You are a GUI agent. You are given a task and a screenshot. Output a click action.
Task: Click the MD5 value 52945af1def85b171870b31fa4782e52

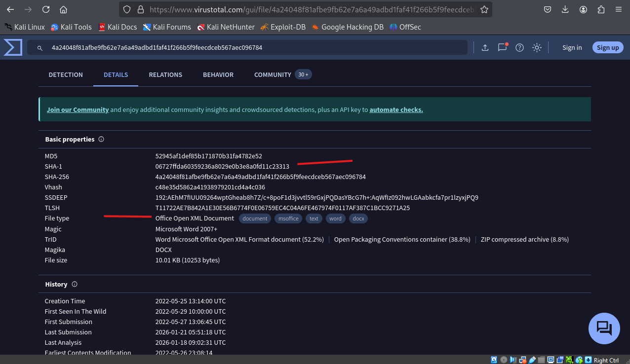click(208, 156)
